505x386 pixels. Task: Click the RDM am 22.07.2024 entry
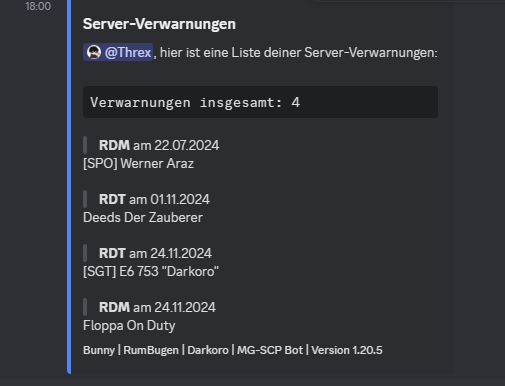pyautogui.click(x=159, y=145)
